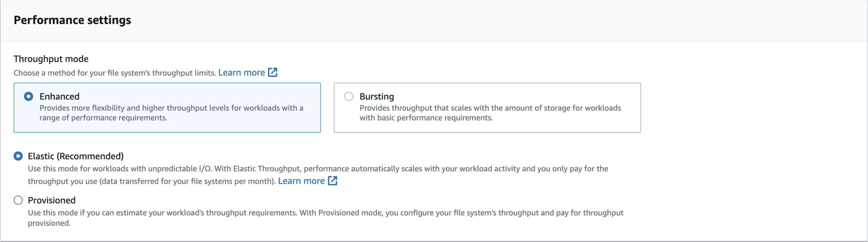Click the Throughput mode field label

51,59
